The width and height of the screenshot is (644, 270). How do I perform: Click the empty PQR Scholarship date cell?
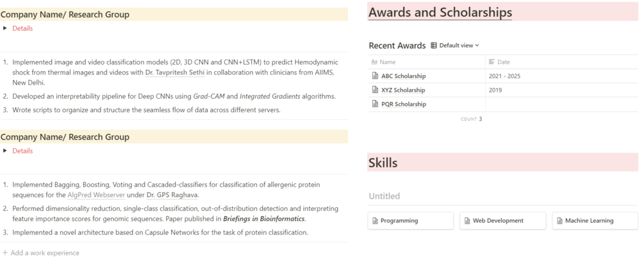pyautogui.click(x=561, y=104)
